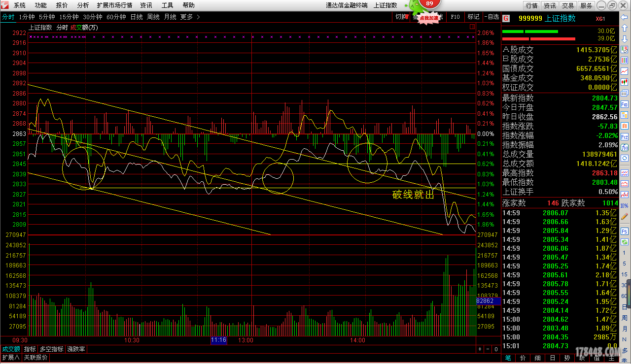Click the F5 sidebar icon
This screenshot has height=364, width=631.
click(624, 231)
